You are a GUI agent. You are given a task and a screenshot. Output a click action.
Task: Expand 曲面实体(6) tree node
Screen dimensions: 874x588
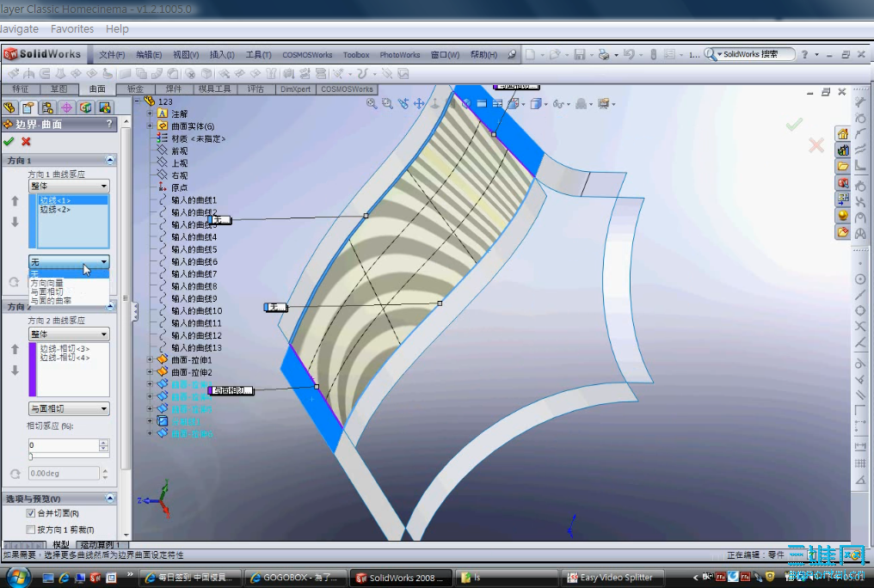click(150, 126)
